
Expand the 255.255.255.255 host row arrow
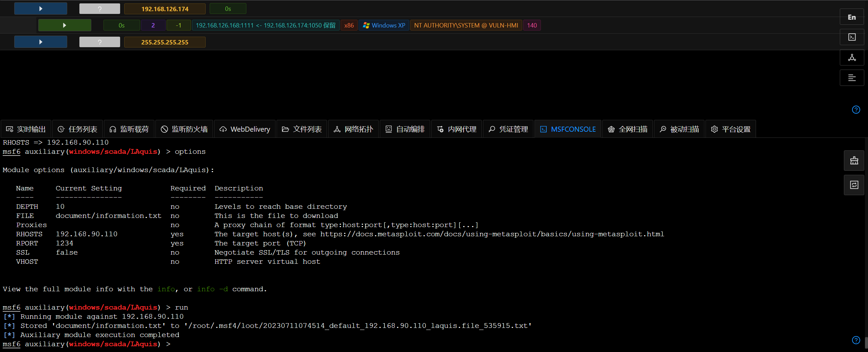point(41,42)
